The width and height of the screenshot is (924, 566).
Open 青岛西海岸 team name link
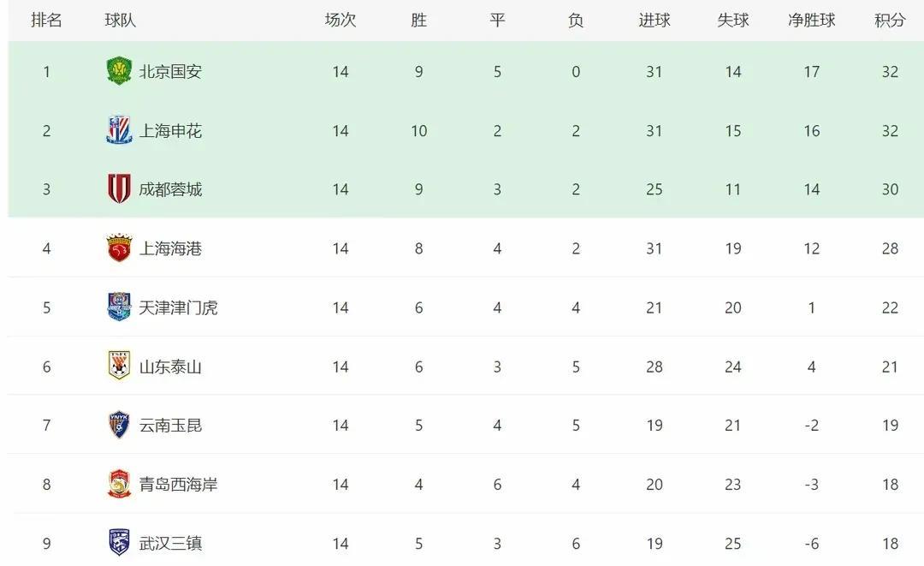pos(179,484)
